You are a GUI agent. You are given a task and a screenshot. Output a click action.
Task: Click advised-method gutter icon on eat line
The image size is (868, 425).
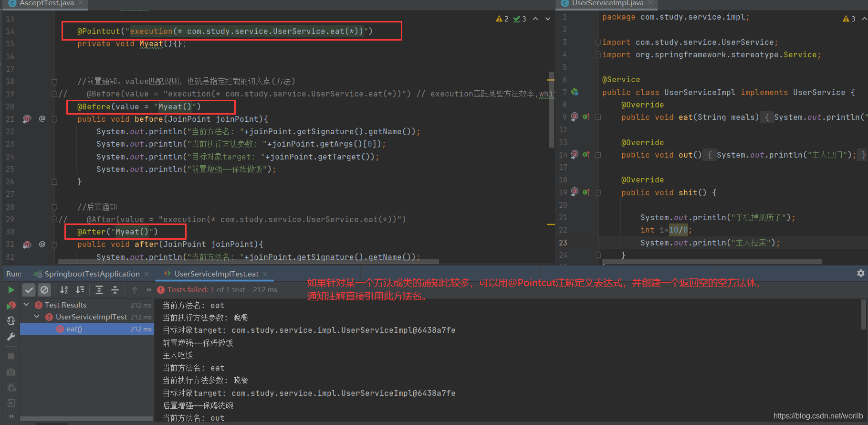point(575,117)
